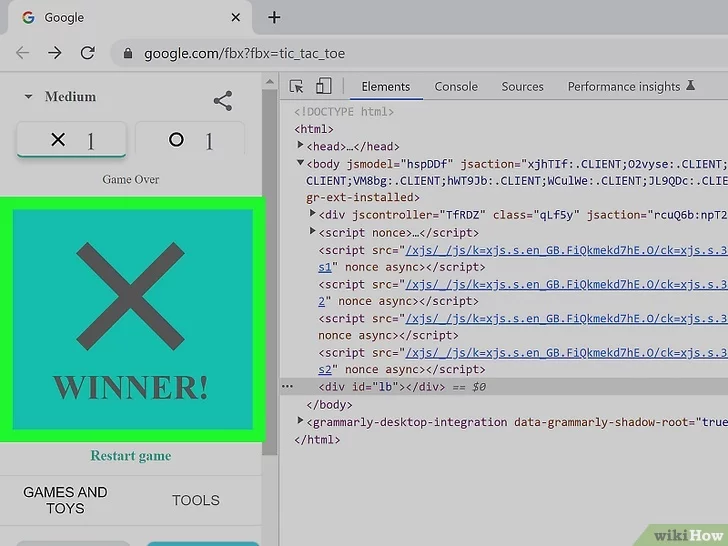
Task: Click the share icon in the game
Action: 223,101
